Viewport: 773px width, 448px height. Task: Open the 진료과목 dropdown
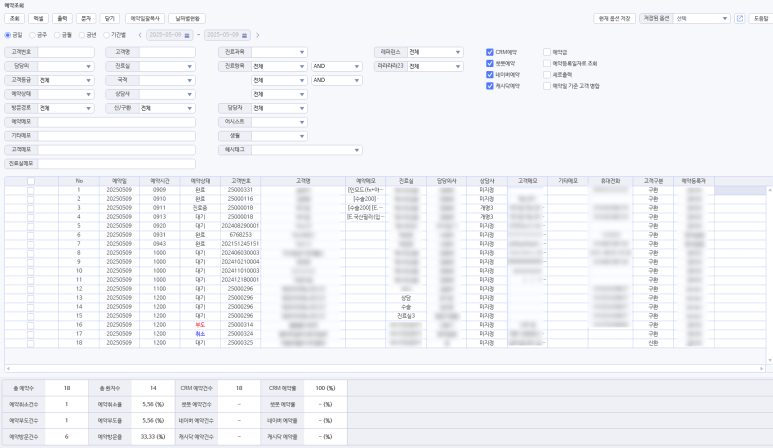(x=279, y=52)
